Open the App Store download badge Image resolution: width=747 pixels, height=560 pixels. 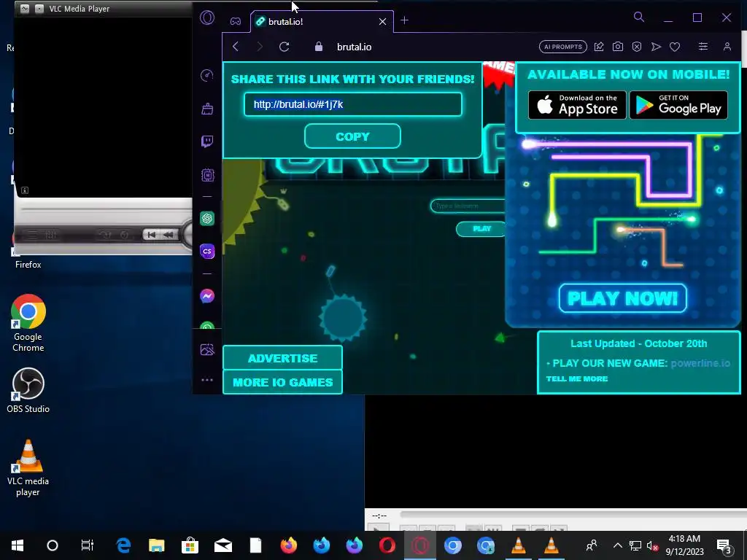point(577,105)
